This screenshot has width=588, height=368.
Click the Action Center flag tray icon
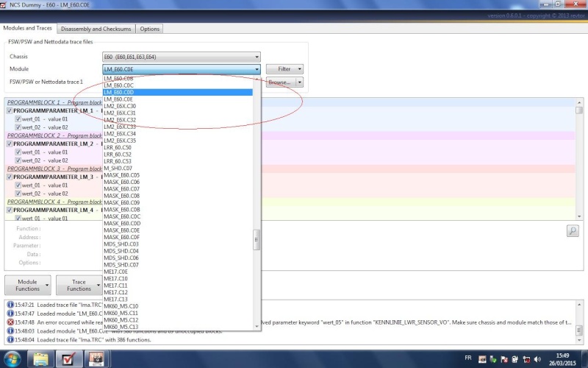coord(504,359)
